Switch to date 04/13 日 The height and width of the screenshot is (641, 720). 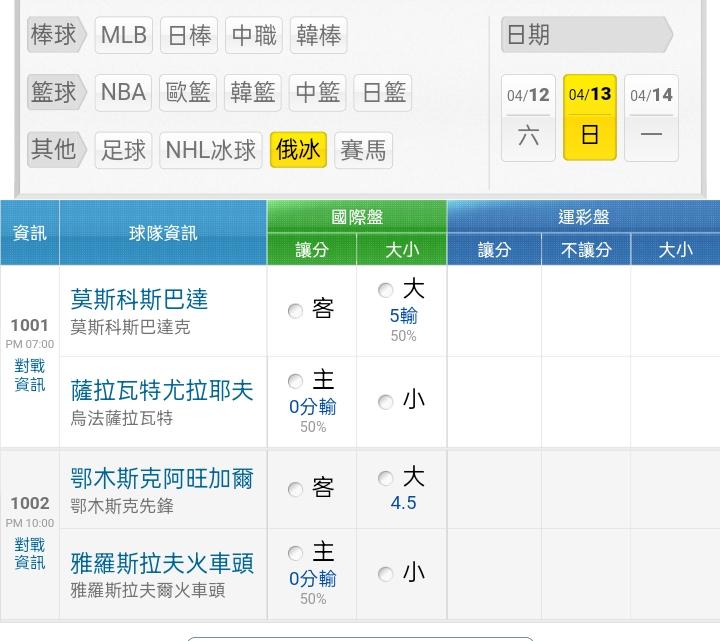[590, 118]
